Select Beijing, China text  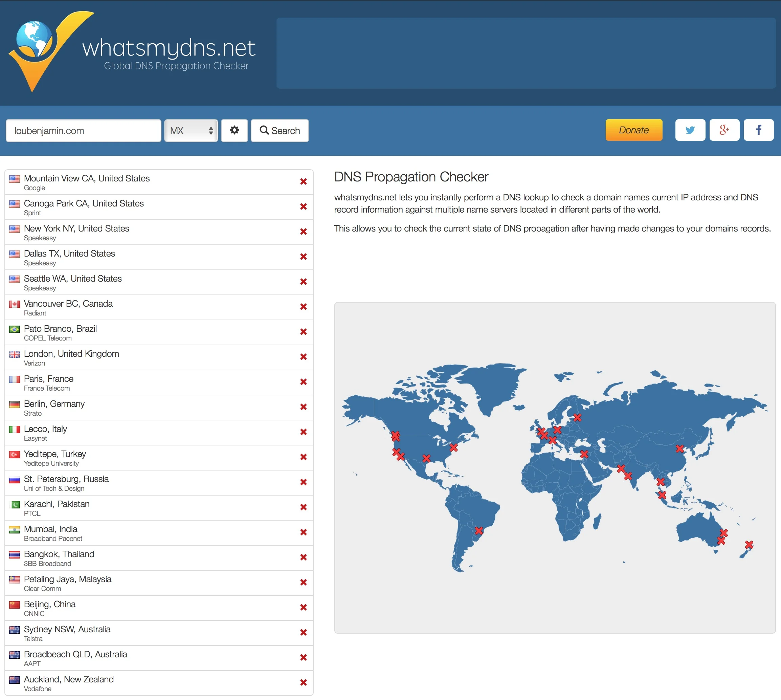pyautogui.click(x=50, y=604)
